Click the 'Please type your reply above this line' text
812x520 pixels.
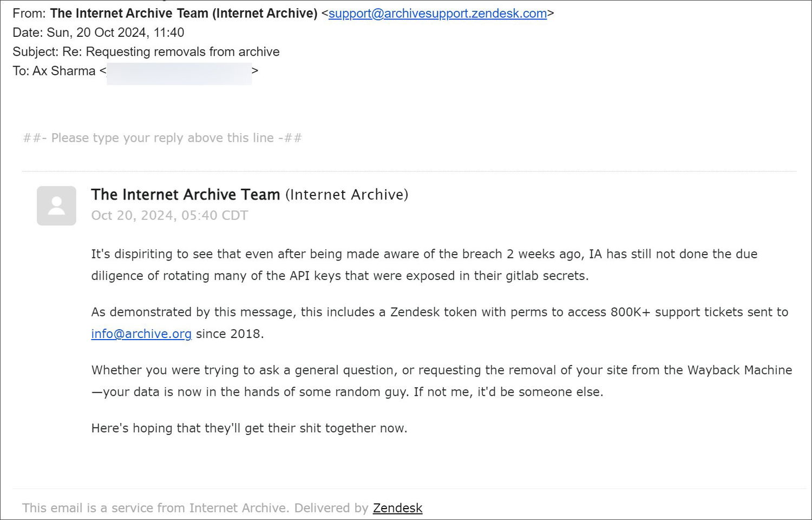162,138
